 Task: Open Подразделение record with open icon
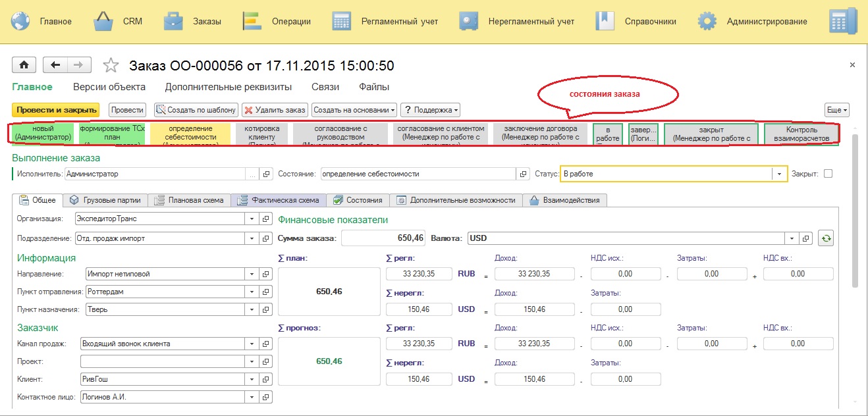pos(267,238)
